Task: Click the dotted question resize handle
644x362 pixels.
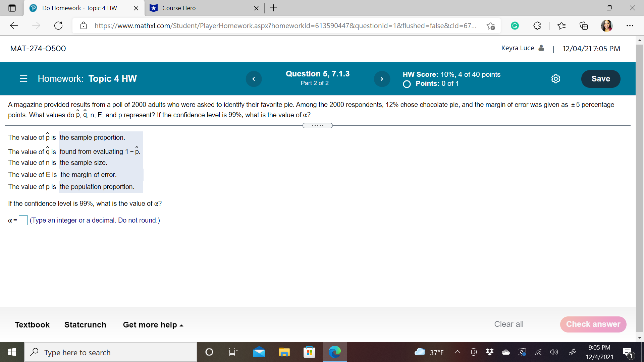Action: [317, 125]
